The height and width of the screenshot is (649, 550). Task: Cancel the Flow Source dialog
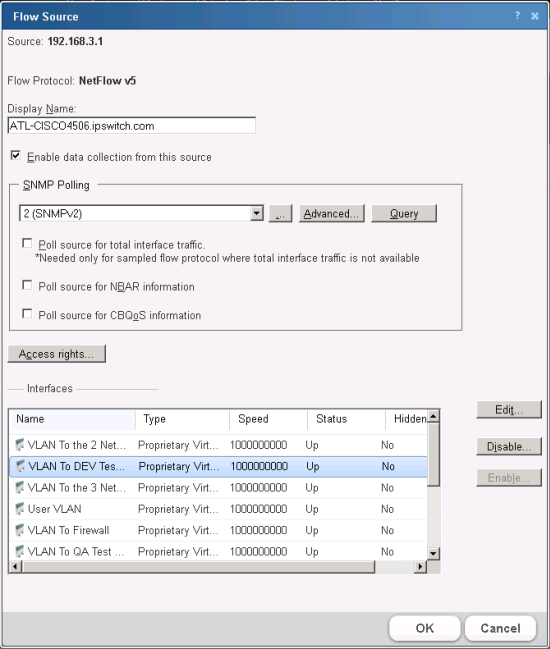coord(500,628)
